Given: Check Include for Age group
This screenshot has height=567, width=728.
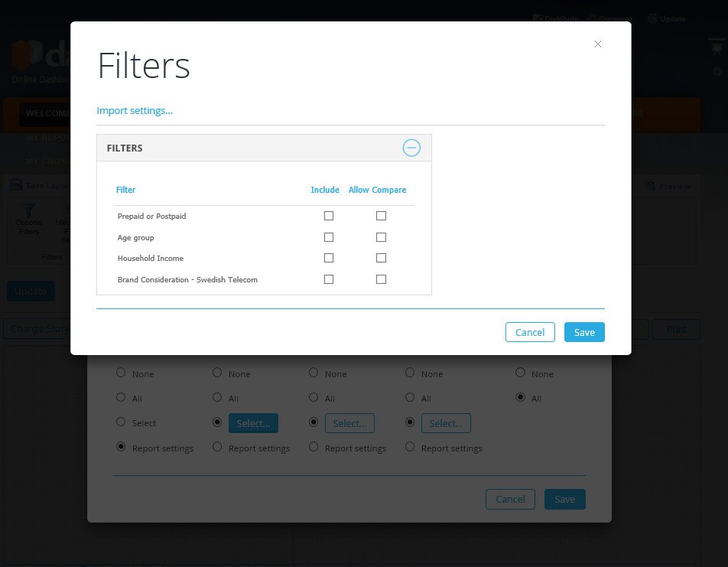Looking at the screenshot, I should pyautogui.click(x=329, y=237).
